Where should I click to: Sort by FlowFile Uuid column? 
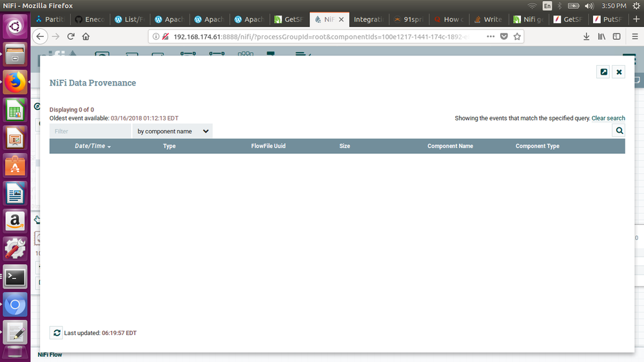(x=268, y=146)
